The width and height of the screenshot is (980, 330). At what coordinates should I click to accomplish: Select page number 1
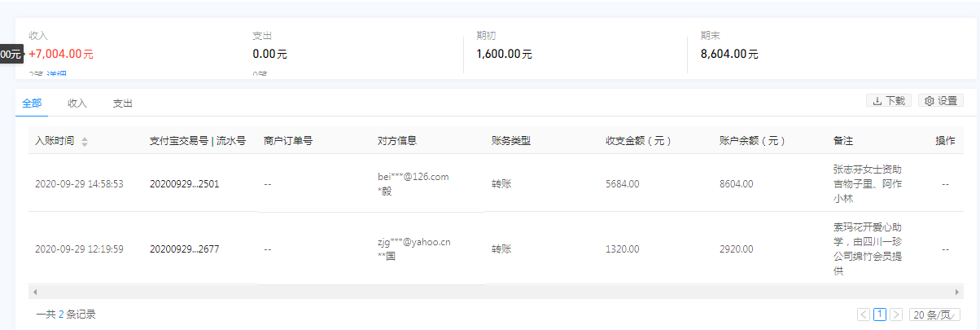(x=880, y=314)
